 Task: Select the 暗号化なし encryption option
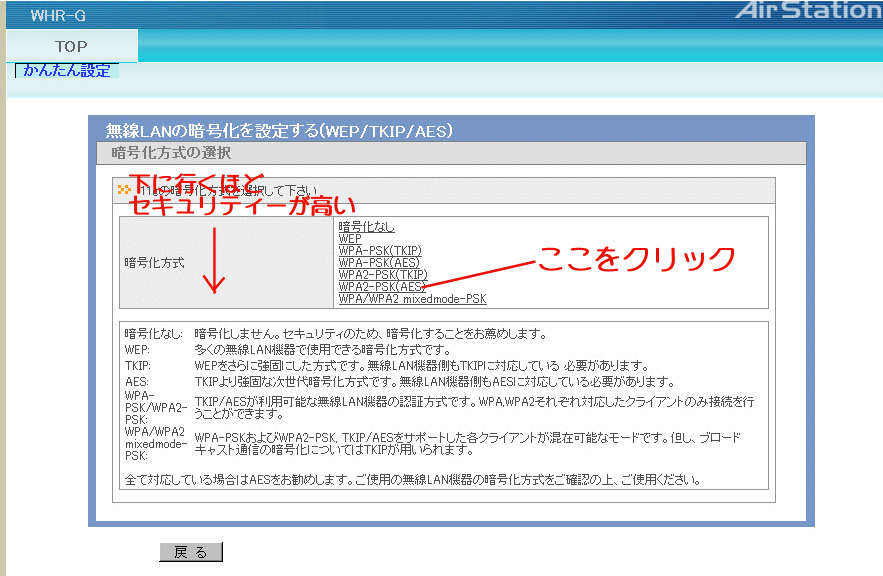366,227
